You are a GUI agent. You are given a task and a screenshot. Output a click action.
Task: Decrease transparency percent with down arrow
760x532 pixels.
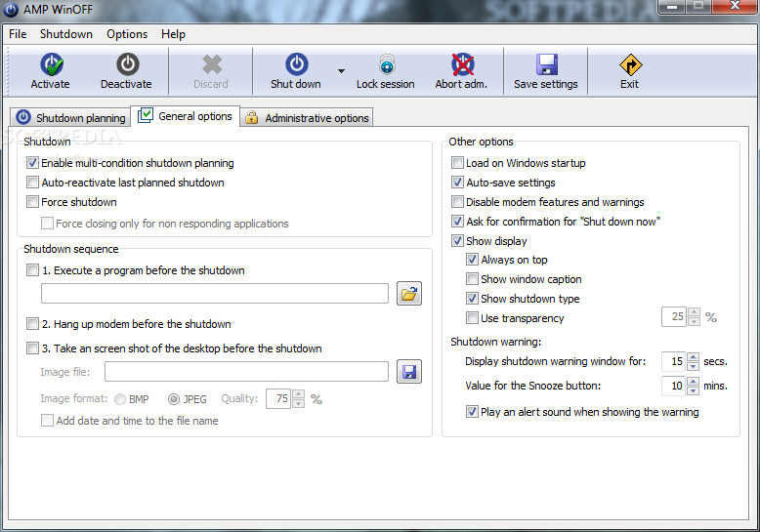click(695, 322)
